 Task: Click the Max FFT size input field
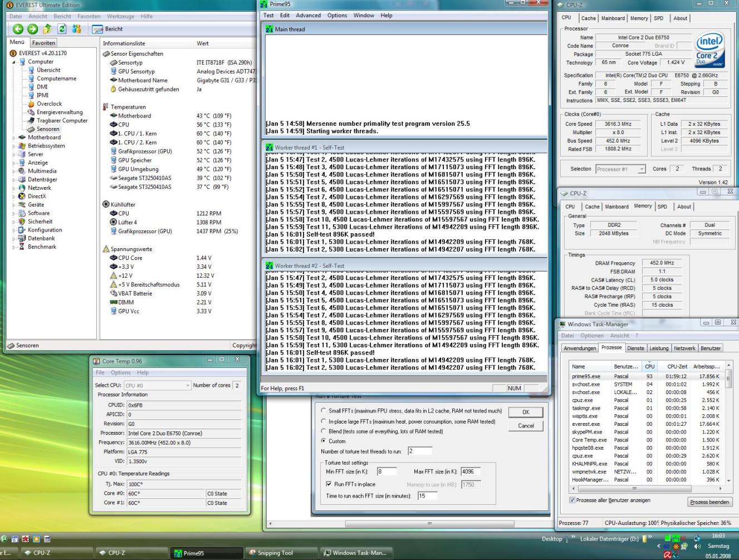pos(471,471)
